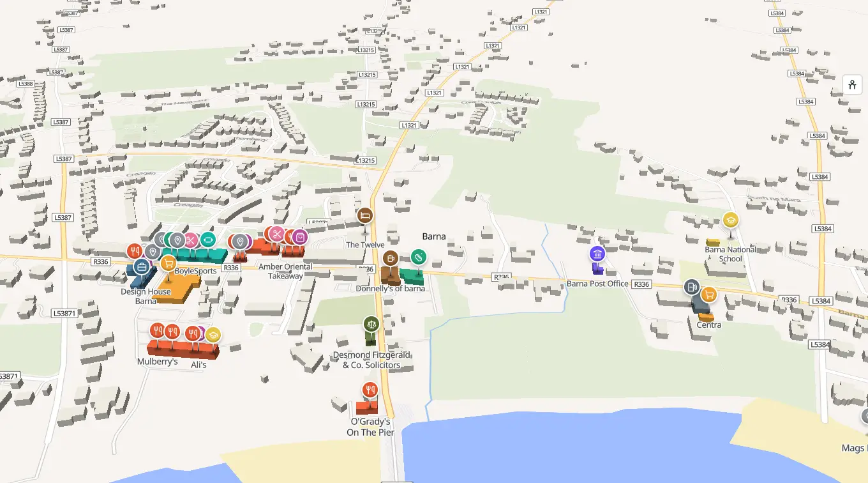Click the "Amber Oriental Takeaway" label

pos(285,272)
